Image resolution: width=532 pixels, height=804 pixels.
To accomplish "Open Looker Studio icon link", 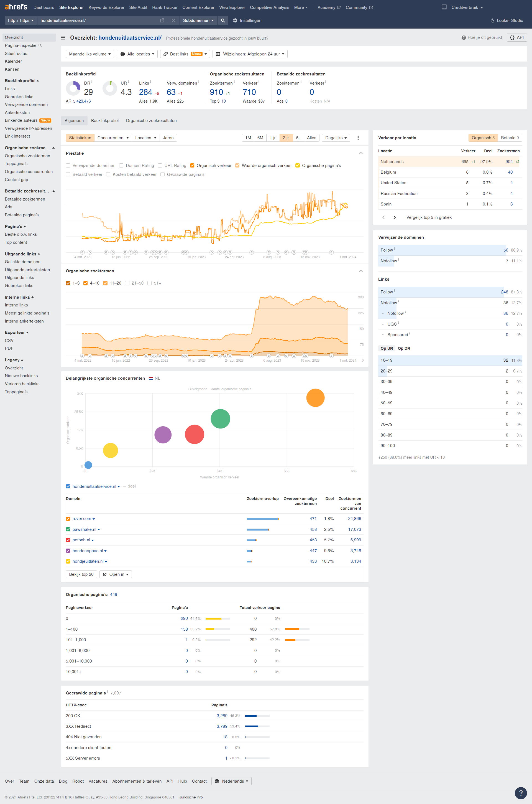I will pyautogui.click(x=493, y=20).
